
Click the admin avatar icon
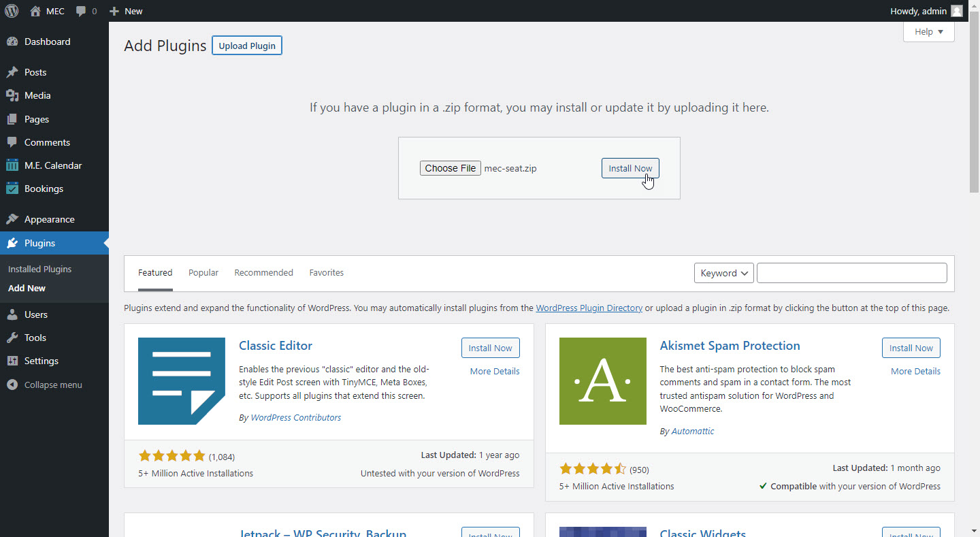tap(957, 11)
